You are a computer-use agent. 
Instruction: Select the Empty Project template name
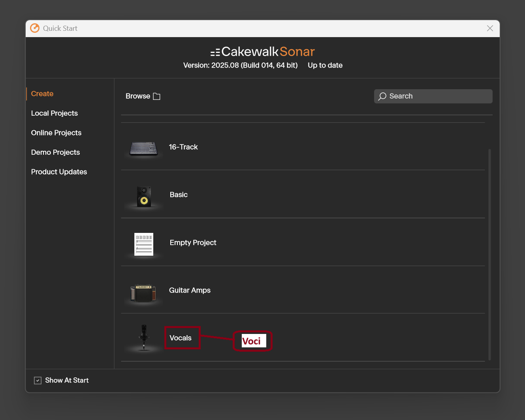tap(193, 243)
